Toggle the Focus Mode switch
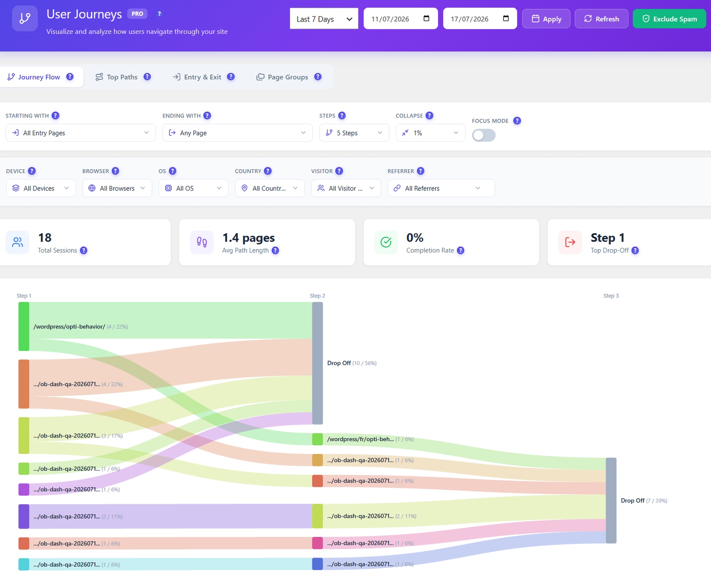711x588 pixels. tap(483, 135)
